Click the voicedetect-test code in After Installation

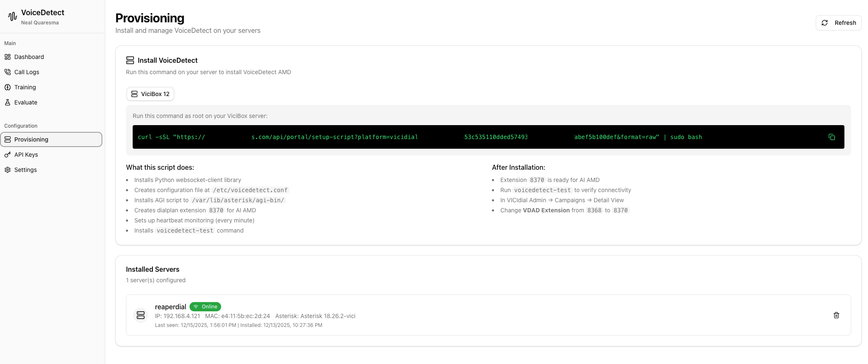(542, 190)
